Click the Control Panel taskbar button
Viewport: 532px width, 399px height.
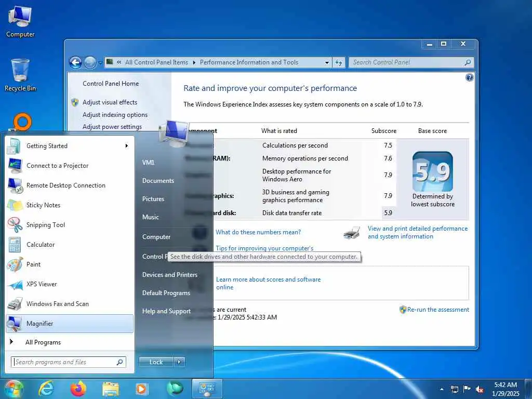pos(207,389)
